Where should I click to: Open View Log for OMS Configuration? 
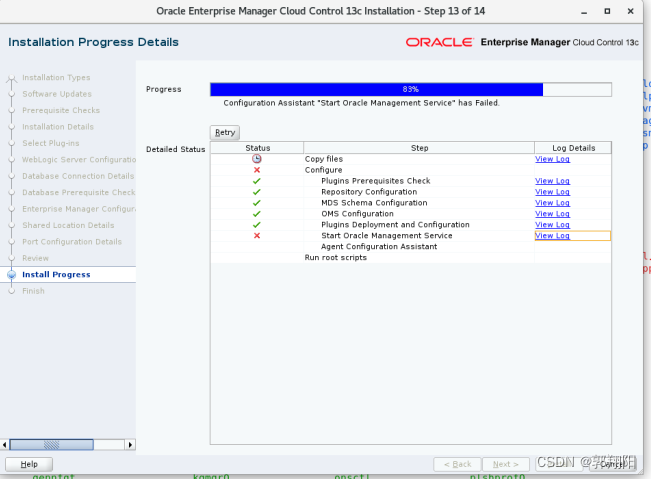(x=552, y=214)
